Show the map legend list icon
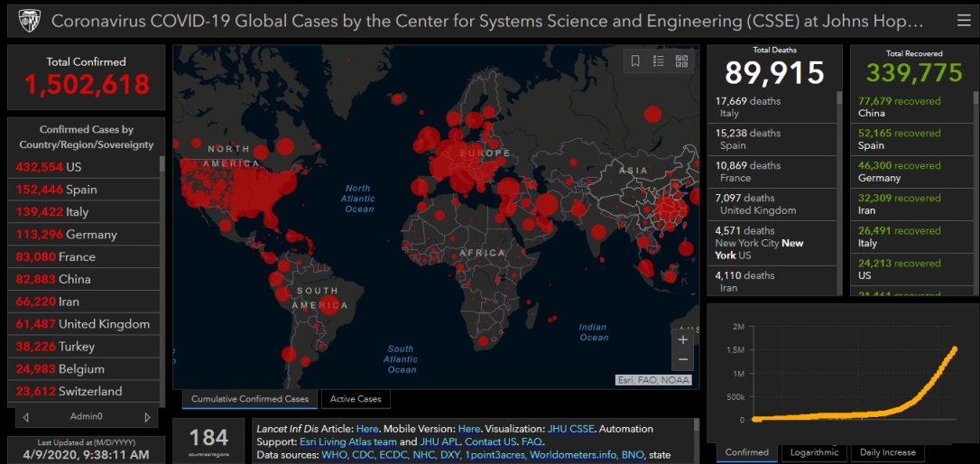The width and height of the screenshot is (980, 464). click(x=659, y=61)
